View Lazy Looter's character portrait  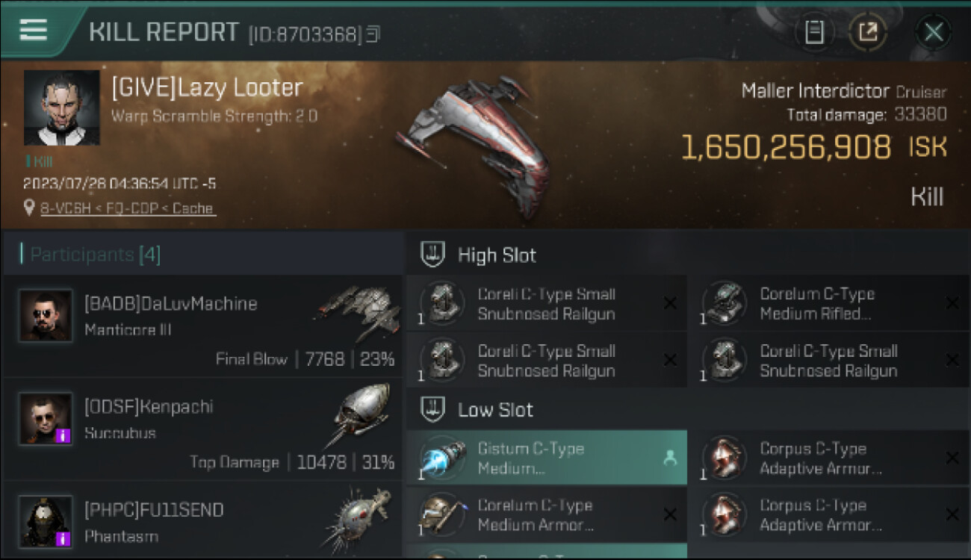pyautogui.click(x=61, y=107)
